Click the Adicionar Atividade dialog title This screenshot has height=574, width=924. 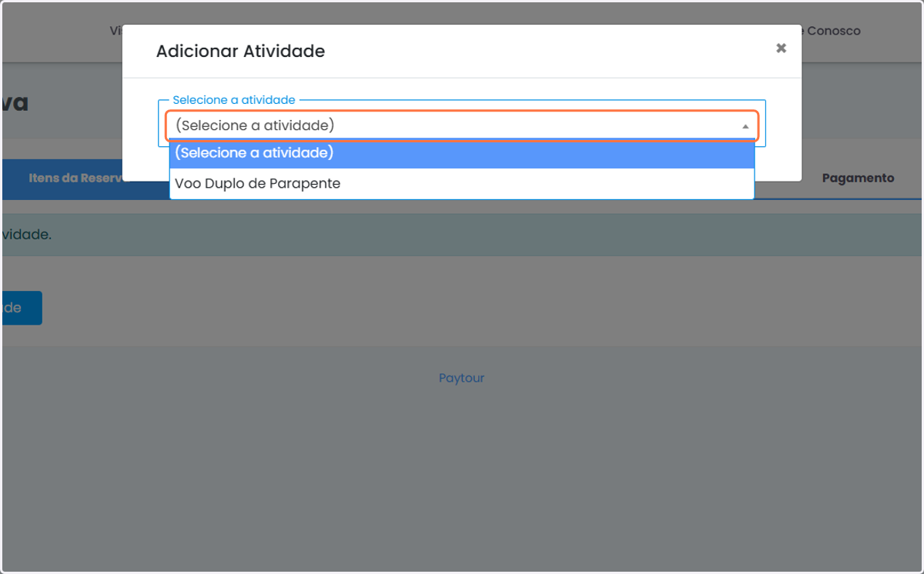(240, 52)
